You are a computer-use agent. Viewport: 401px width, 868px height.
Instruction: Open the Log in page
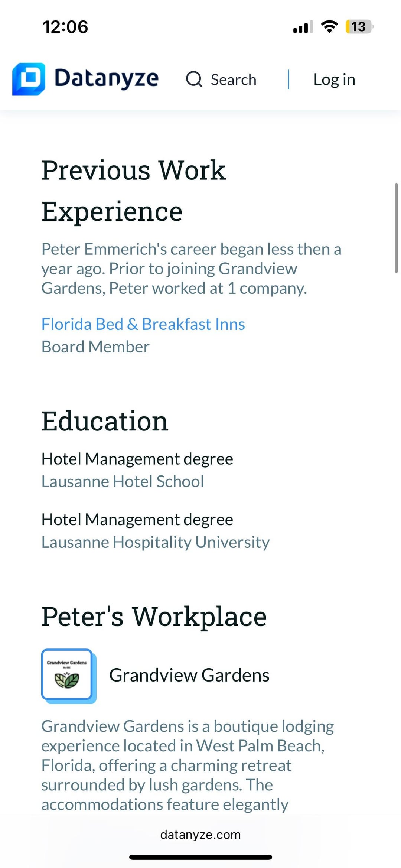pos(334,79)
